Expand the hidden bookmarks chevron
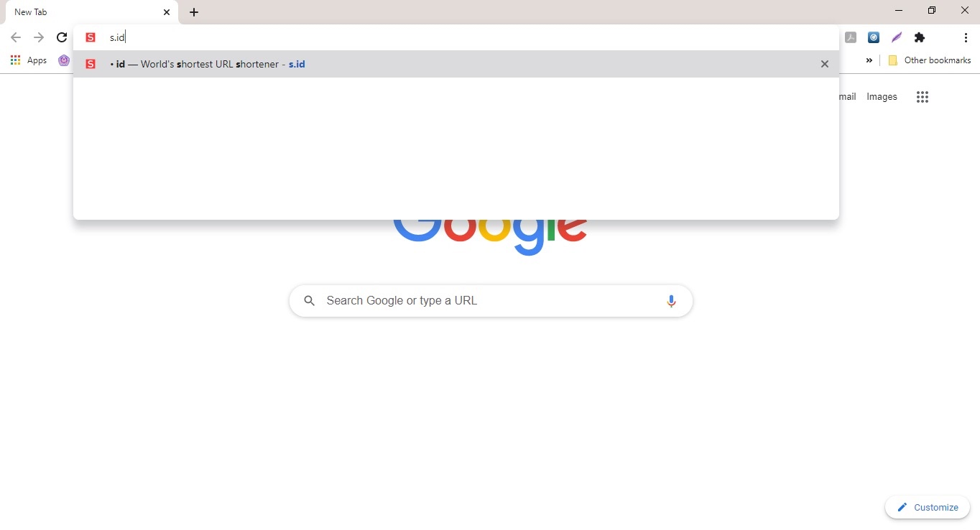This screenshot has width=980, height=530. 869,60
